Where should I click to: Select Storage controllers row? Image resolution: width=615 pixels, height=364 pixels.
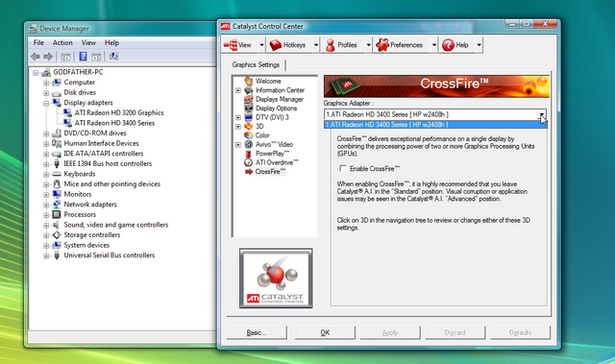click(x=92, y=235)
